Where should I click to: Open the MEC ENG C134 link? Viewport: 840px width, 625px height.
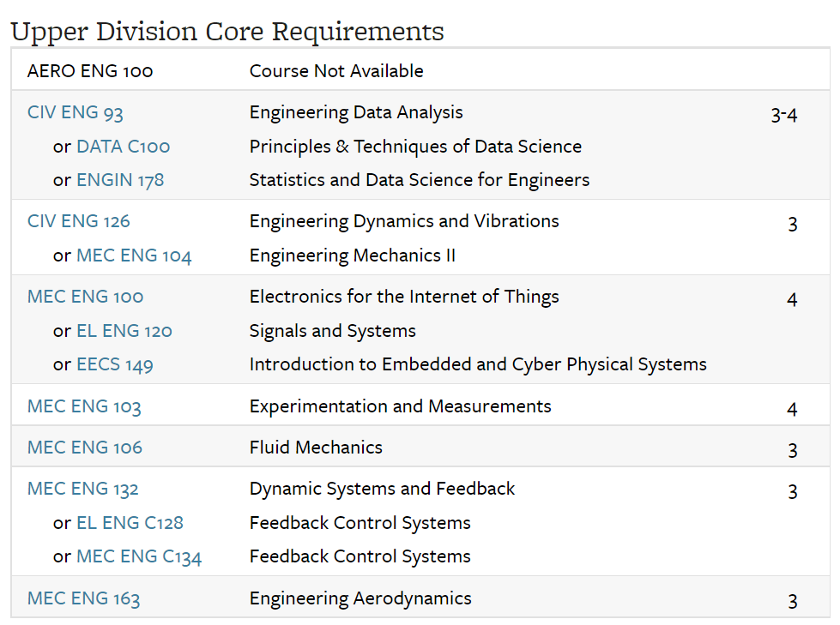tap(139, 556)
